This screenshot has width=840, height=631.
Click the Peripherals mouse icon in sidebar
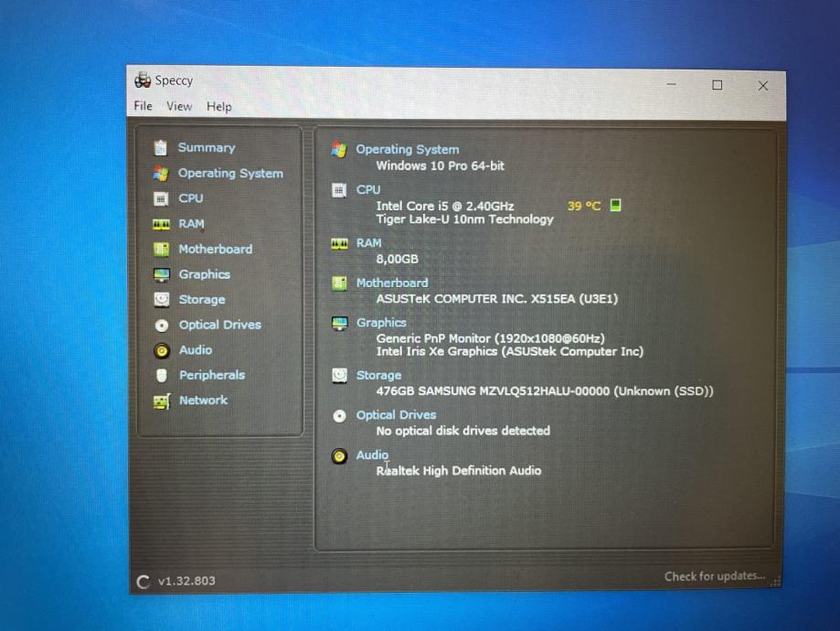tap(162, 375)
